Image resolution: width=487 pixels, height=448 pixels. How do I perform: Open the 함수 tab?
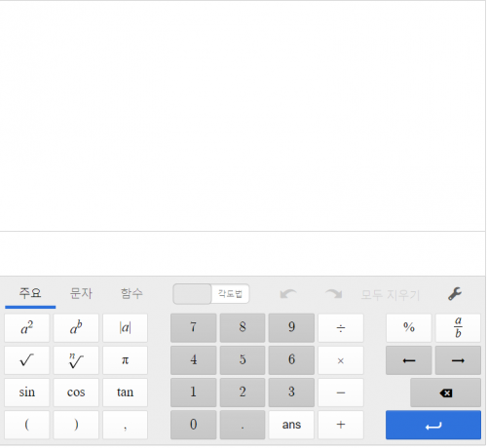[131, 293]
